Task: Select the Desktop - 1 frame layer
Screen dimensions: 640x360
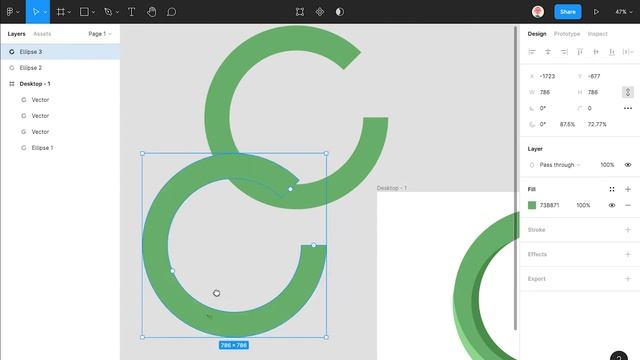Action: (60, 84)
